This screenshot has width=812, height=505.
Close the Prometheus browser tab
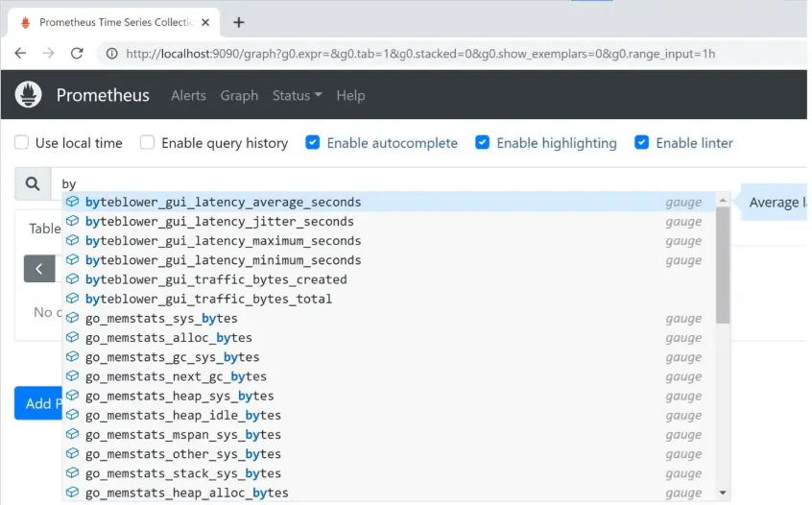click(x=205, y=22)
